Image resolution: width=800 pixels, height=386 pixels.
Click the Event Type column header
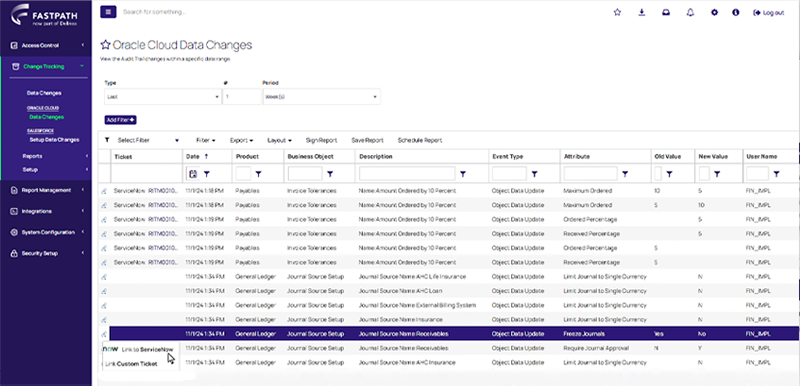coord(524,157)
